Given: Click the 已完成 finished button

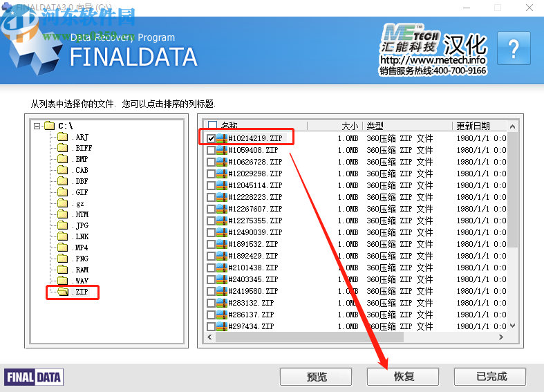Looking at the screenshot, I should [490, 377].
